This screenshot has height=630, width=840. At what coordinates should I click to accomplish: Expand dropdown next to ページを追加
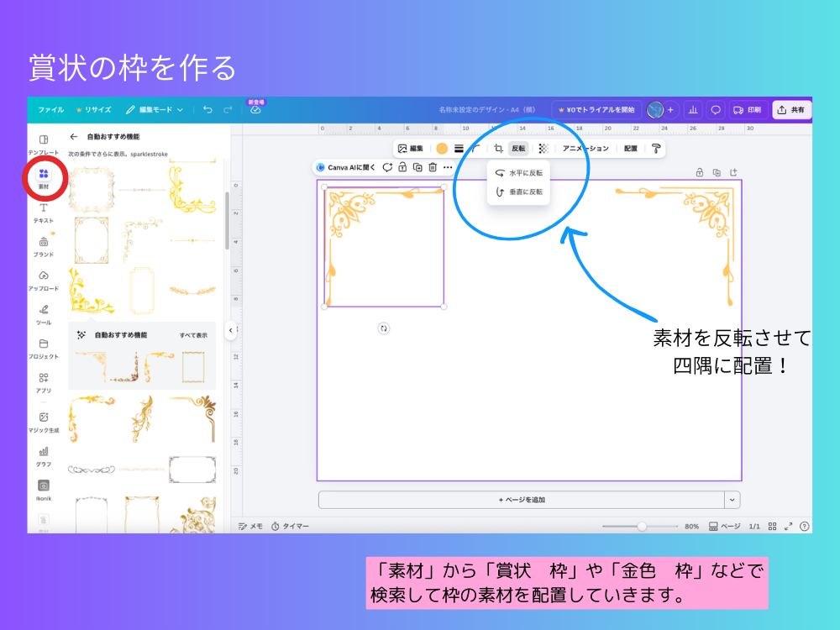tap(732, 500)
